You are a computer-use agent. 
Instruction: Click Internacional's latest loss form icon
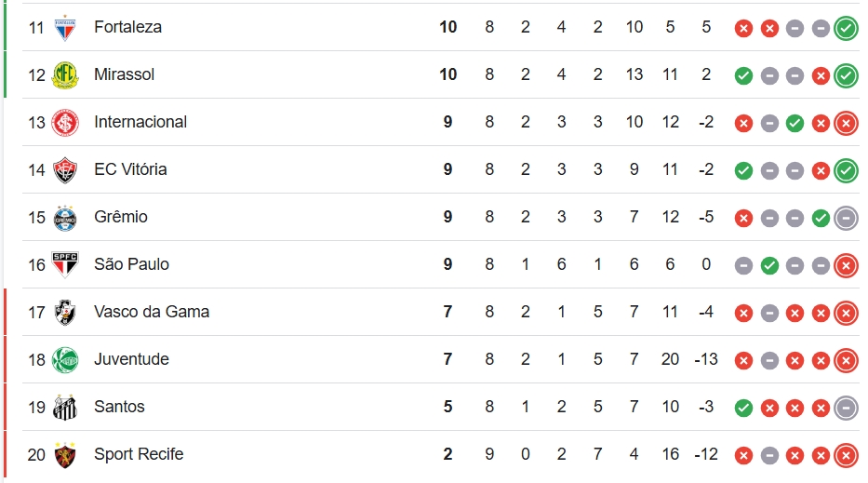pyautogui.click(x=846, y=123)
